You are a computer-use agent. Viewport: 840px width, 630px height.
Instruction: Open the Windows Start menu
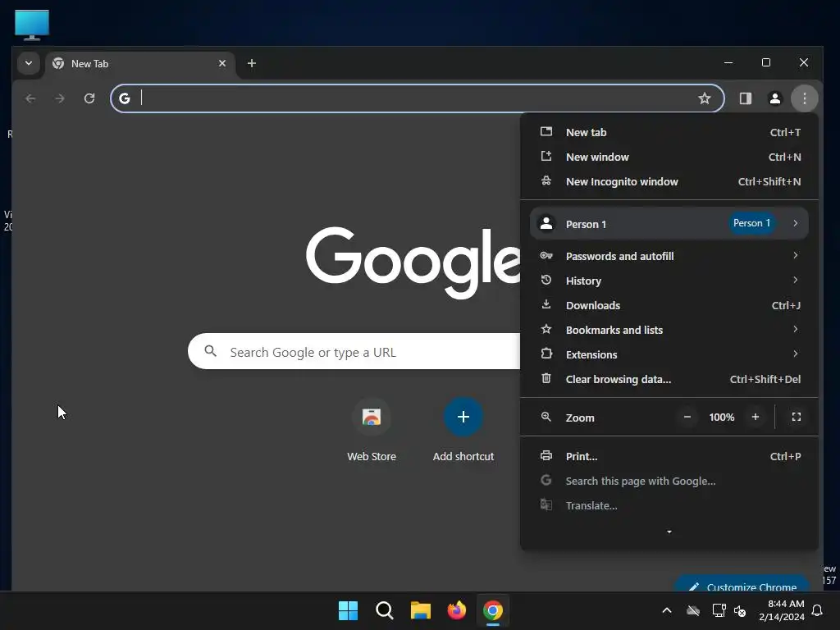pyautogui.click(x=348, y=610)
